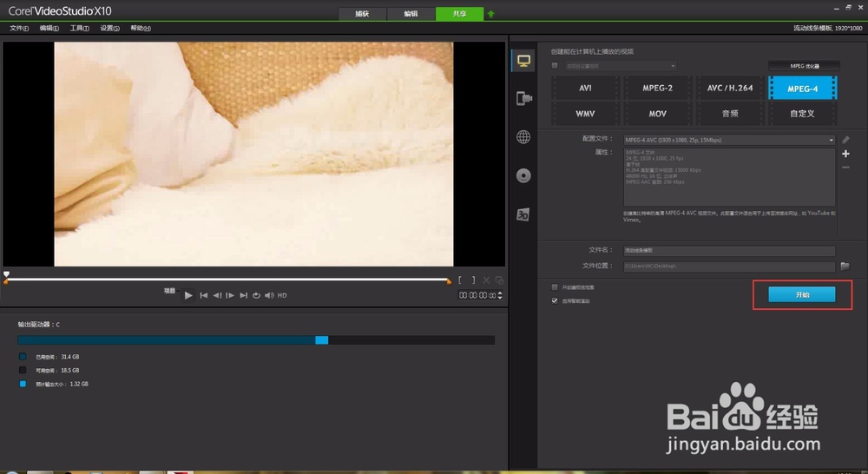Click the 项目 project mode label

tap(169, 291)
